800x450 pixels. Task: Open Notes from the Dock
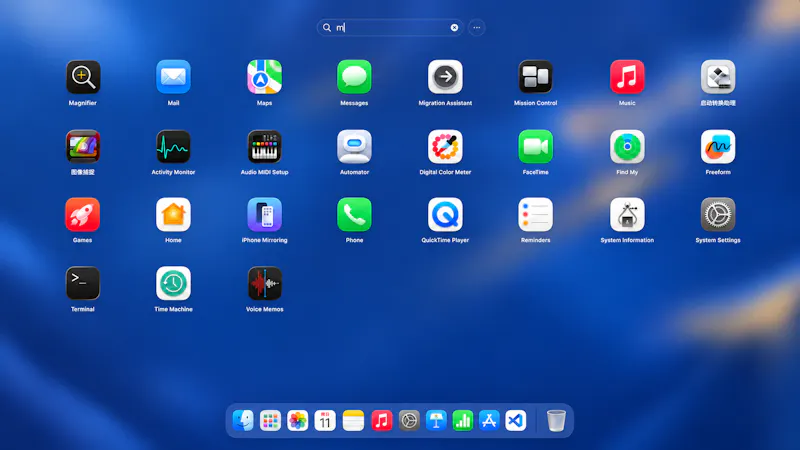click(x=353, y=420)
